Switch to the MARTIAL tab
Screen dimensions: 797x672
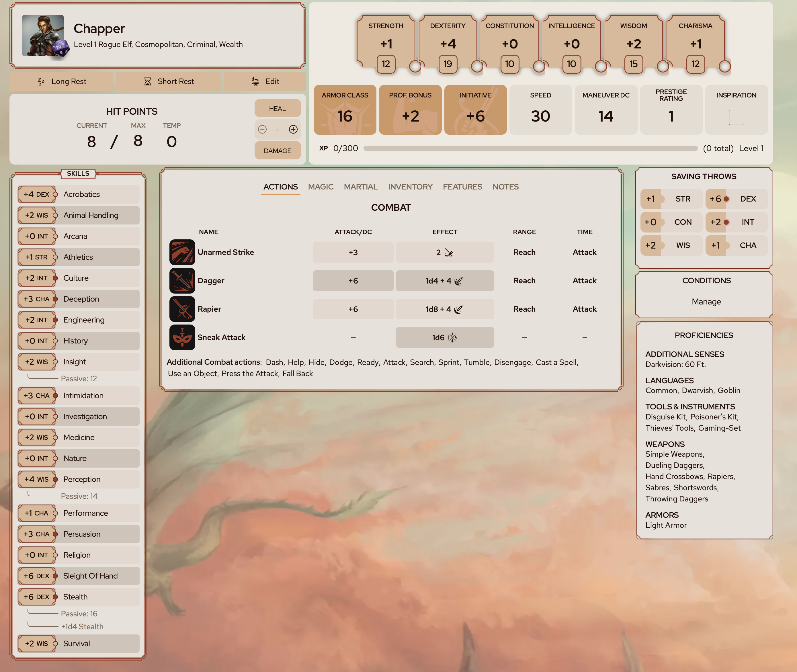tap(361, 187)
